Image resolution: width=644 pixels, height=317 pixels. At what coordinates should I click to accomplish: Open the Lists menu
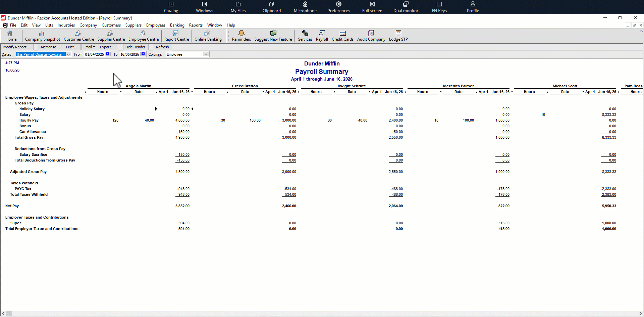(49, 25)
